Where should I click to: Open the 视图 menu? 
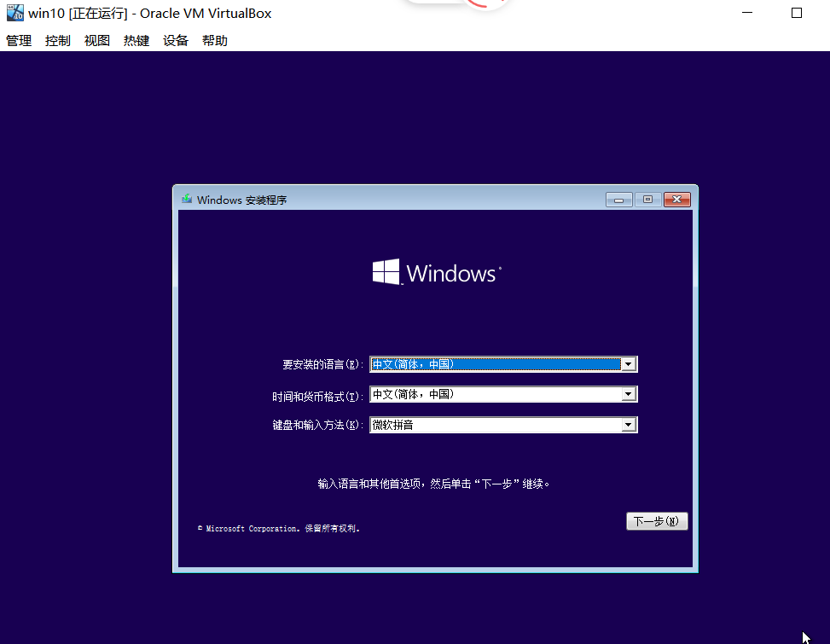coord(97,41)
